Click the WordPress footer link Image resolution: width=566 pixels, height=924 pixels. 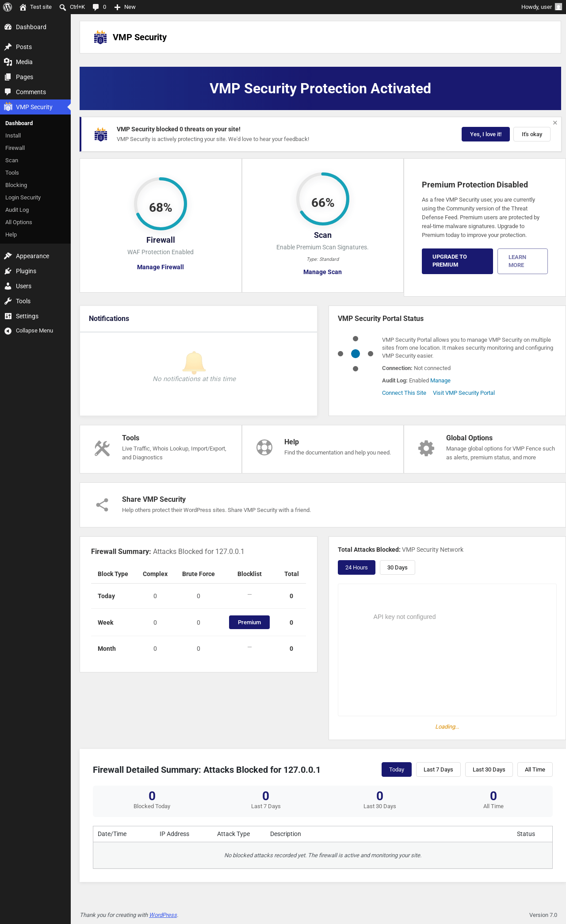tap(163, 915)
